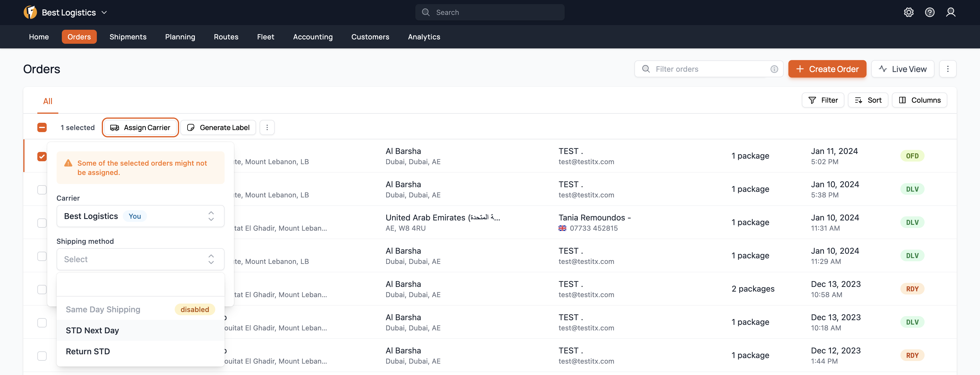This screenshot has width=980, height=375.
Task: Open settings gear in top bar
Action: [x=909, y=12]
